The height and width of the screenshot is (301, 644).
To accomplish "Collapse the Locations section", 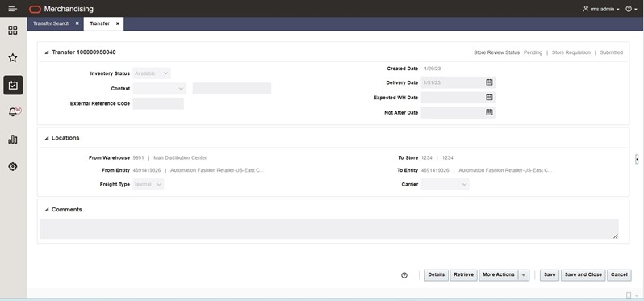I will pos(47,138).
